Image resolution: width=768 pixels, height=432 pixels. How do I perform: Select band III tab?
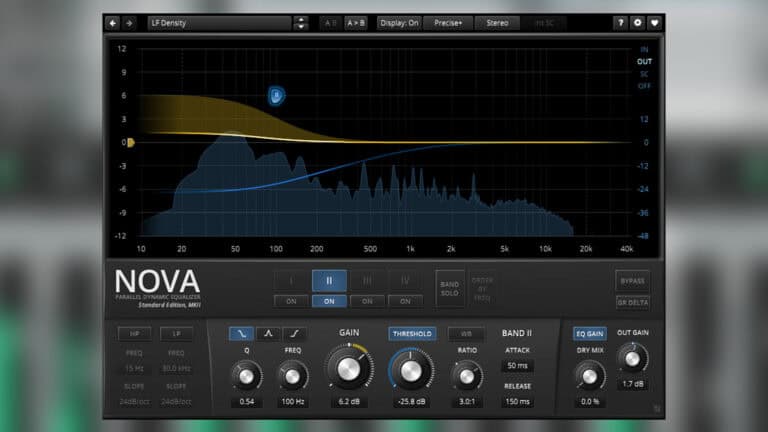367,281
